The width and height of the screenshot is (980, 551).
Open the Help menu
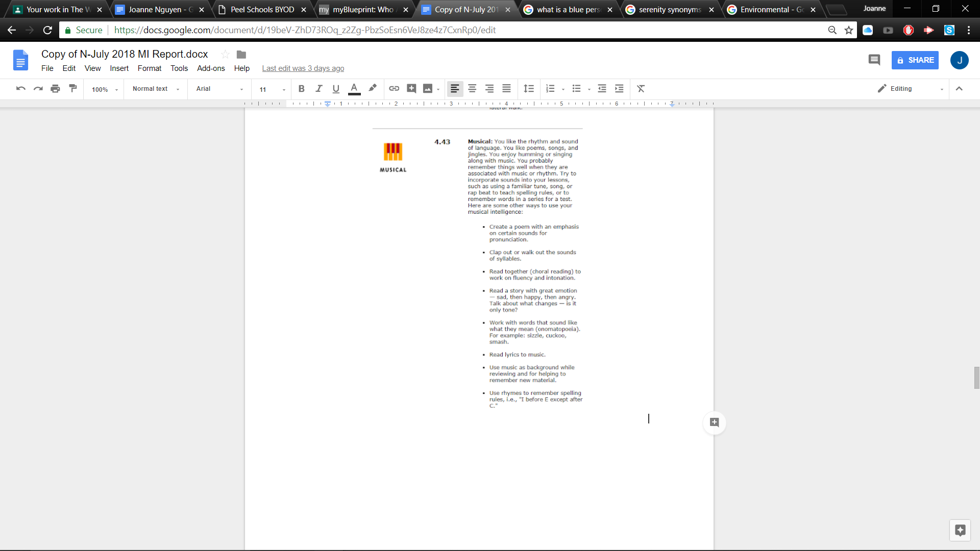[242, 68]
